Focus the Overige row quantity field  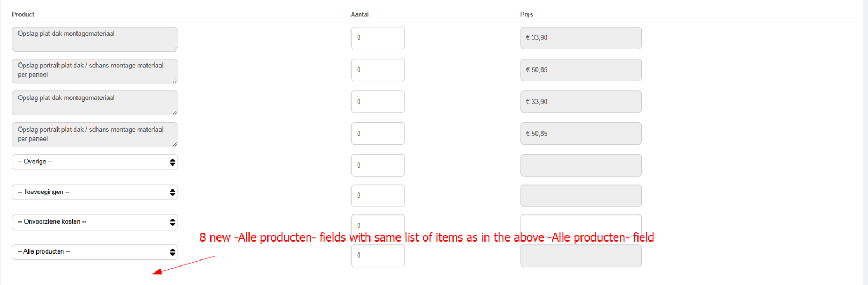tap(378, 166)
